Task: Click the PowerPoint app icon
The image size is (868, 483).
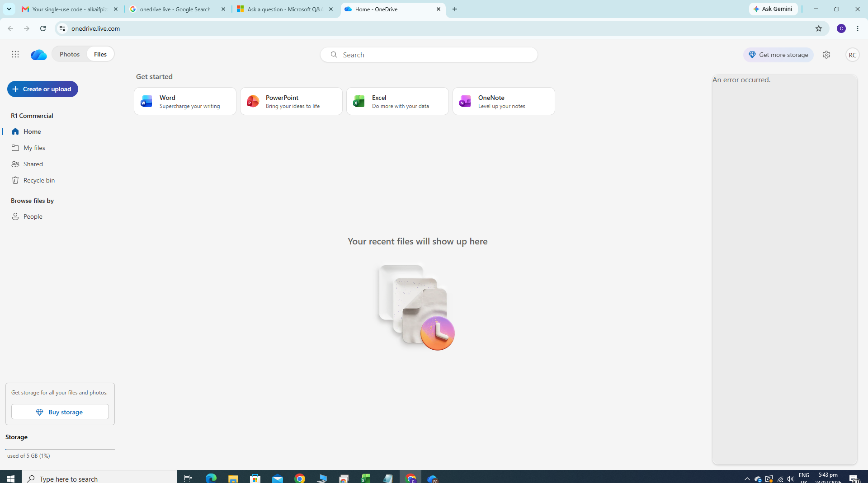Action: (x=253, y=101)
